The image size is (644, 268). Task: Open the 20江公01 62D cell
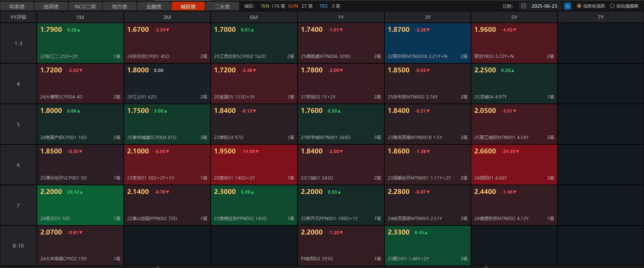click(167, 84)
